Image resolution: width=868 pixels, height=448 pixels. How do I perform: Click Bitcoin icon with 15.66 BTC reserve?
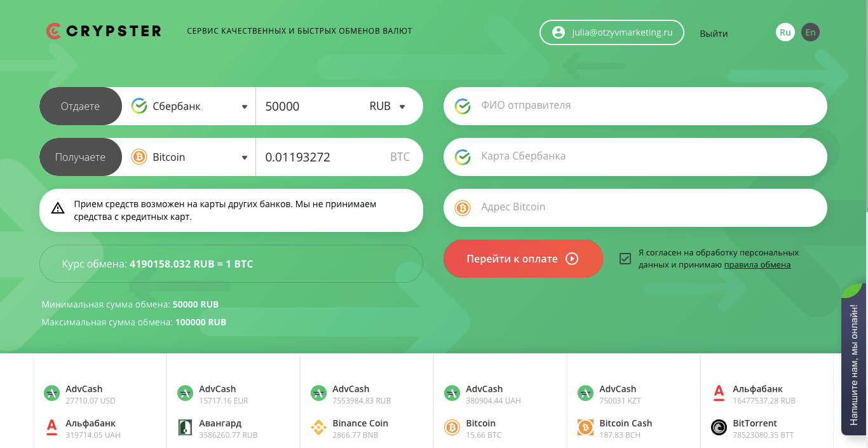pos(452,428)
